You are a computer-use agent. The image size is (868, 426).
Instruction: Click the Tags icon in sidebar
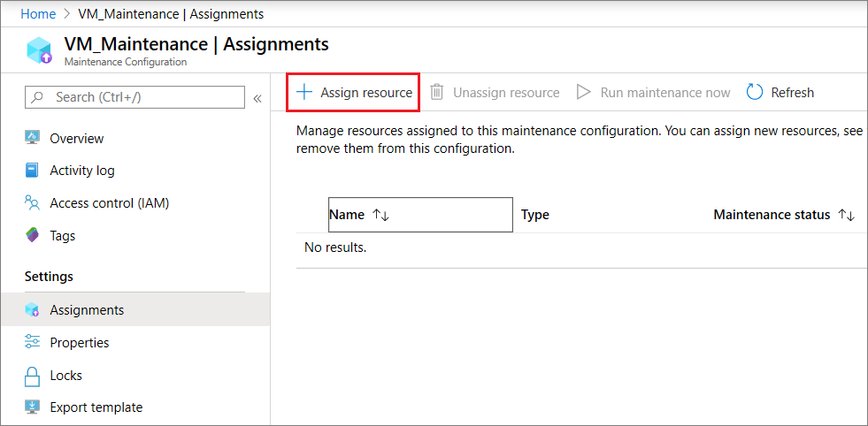[33, 236]
